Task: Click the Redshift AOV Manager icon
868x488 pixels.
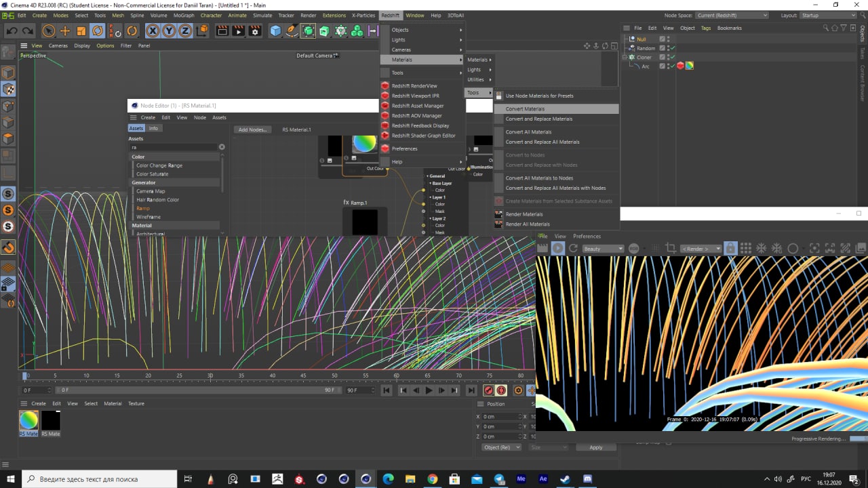Action: (x=385, y=116)
